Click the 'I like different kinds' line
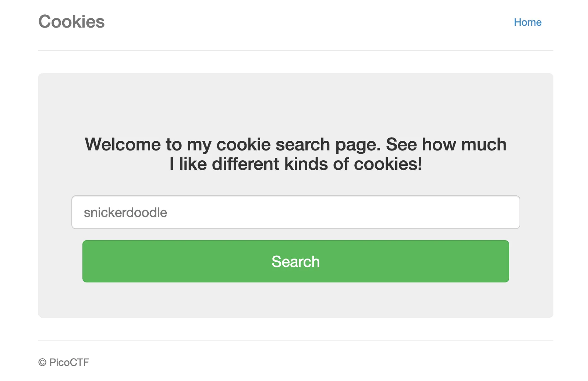Image resolution: width=588 pixels, height=381 pixels. (295, 164)
